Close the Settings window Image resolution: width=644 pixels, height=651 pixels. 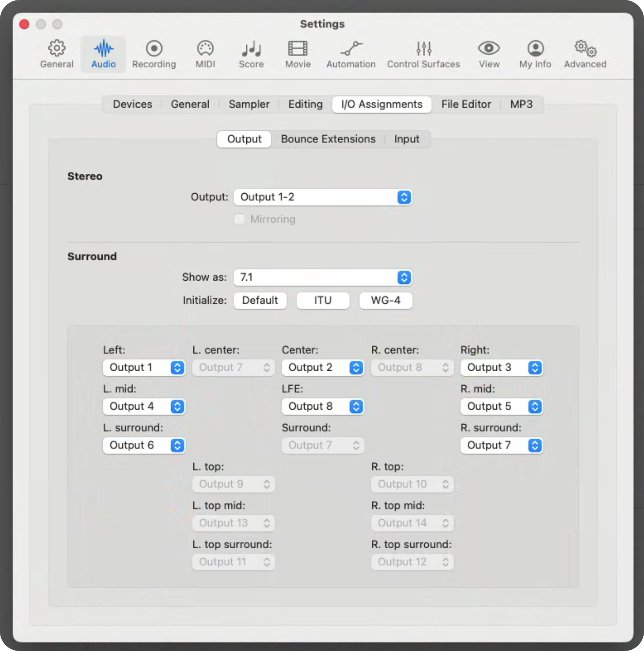pos(24,24)
